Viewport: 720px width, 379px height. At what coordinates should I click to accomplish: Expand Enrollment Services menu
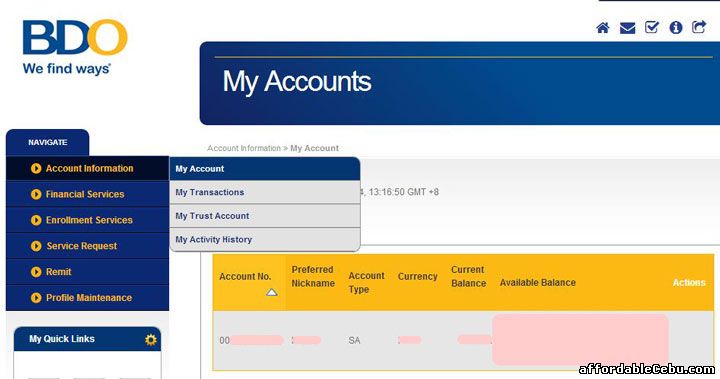(87, 220)
